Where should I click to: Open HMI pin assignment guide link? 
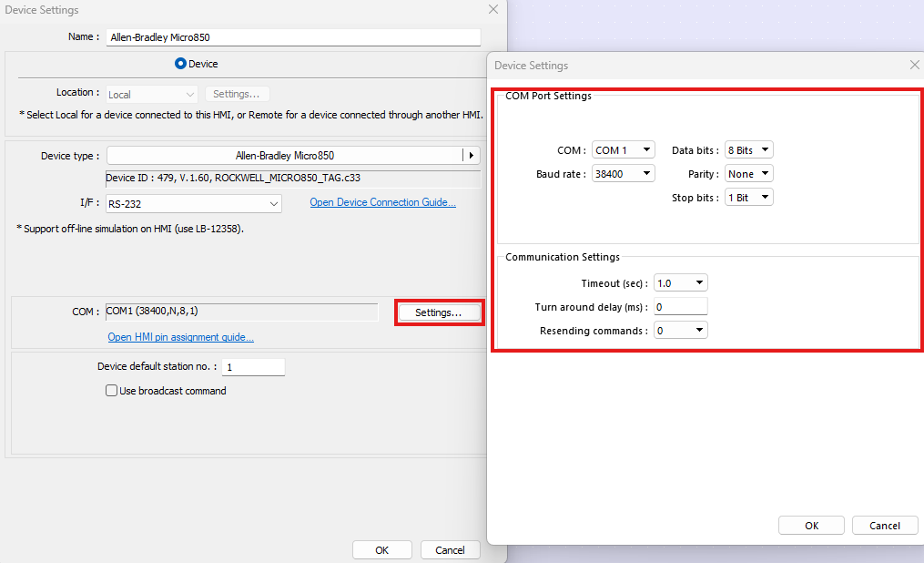coord(181,337)
